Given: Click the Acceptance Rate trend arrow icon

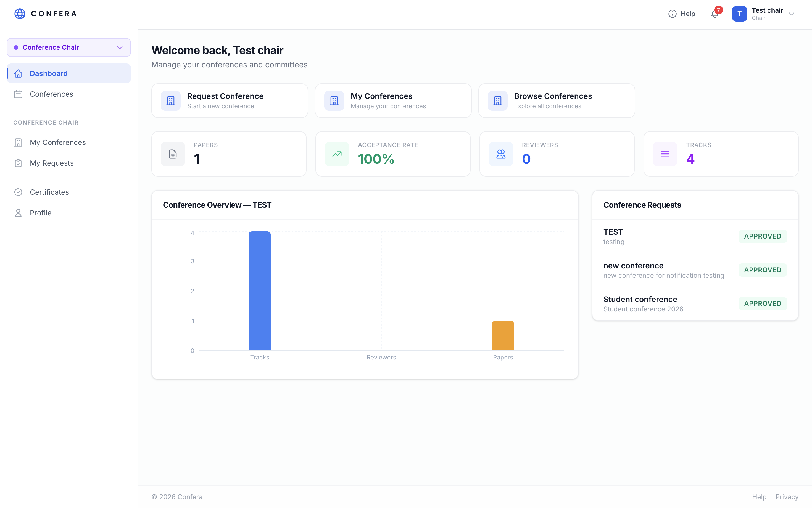Looking at the screenshot, I should 337,154.
